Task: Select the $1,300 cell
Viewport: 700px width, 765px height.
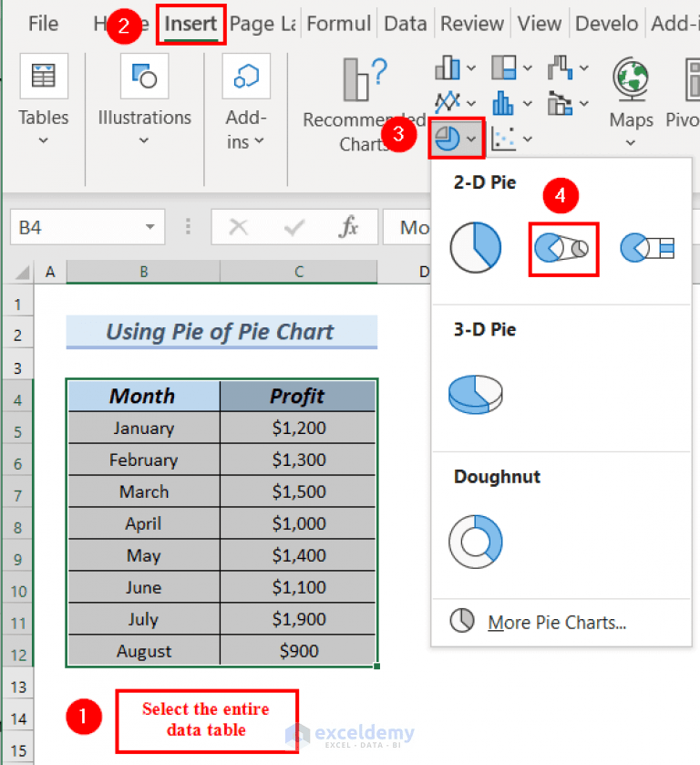Action: click(x=298, y=460)
